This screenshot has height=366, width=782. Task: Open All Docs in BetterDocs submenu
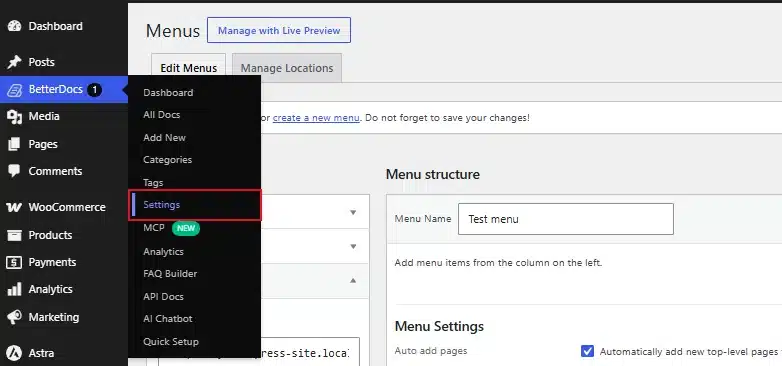162,115
